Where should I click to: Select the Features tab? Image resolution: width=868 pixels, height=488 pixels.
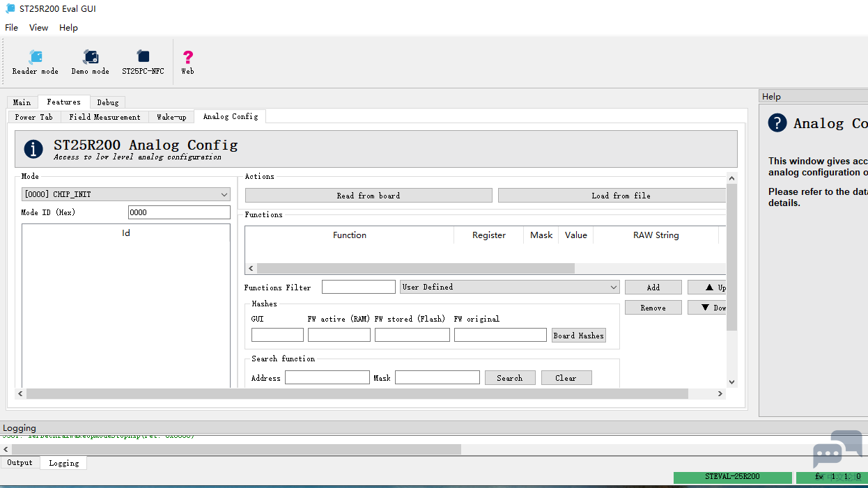click(x=64, y=102)
